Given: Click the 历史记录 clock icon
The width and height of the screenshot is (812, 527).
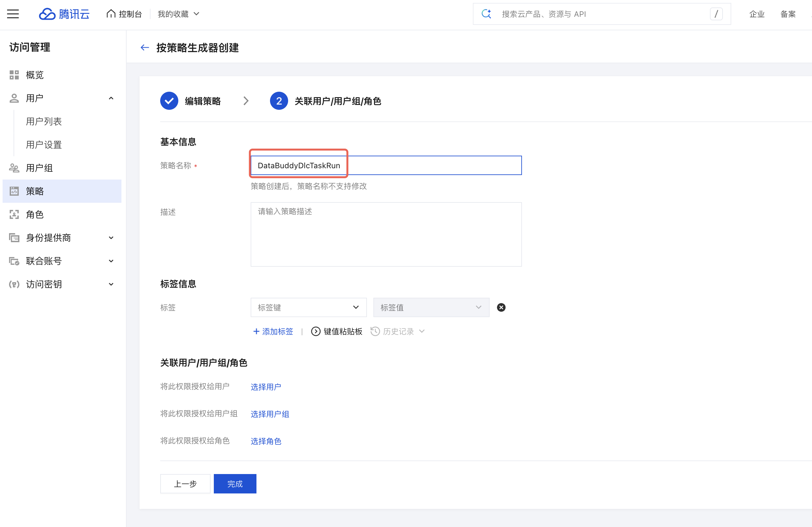Looking at the screenshot, I should [375, 331].
